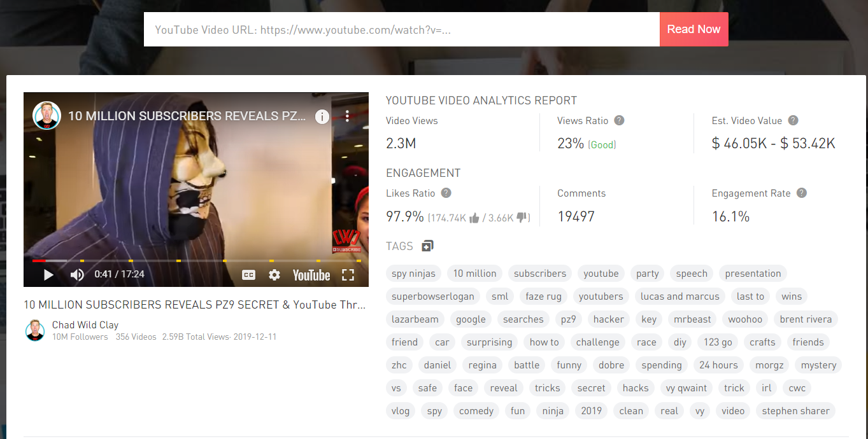The width and height of the screenshot is (868, 439).
Task: Select the 'lucas and marcus' tag
Action: pos(680,296)
